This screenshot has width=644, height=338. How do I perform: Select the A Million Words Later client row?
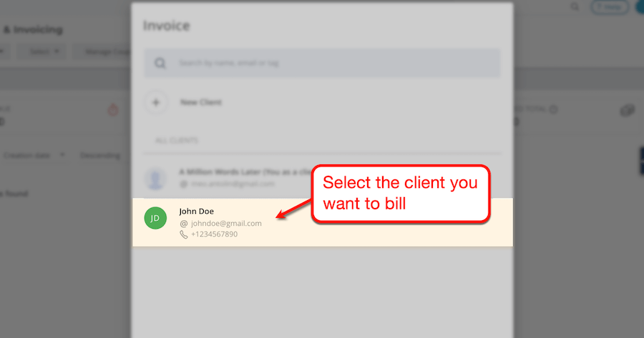[x=323, y=178]
